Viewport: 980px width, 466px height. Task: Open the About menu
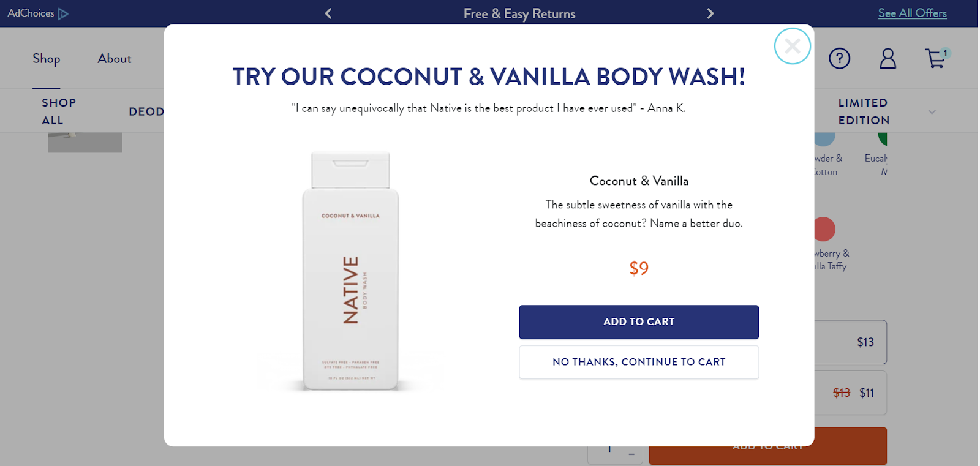pyautogui.click(x=115, y=59)
